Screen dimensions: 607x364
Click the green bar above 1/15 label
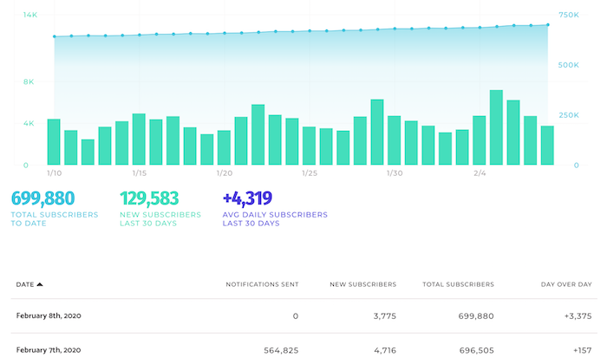pyautogui.click(x=139, y=140)
